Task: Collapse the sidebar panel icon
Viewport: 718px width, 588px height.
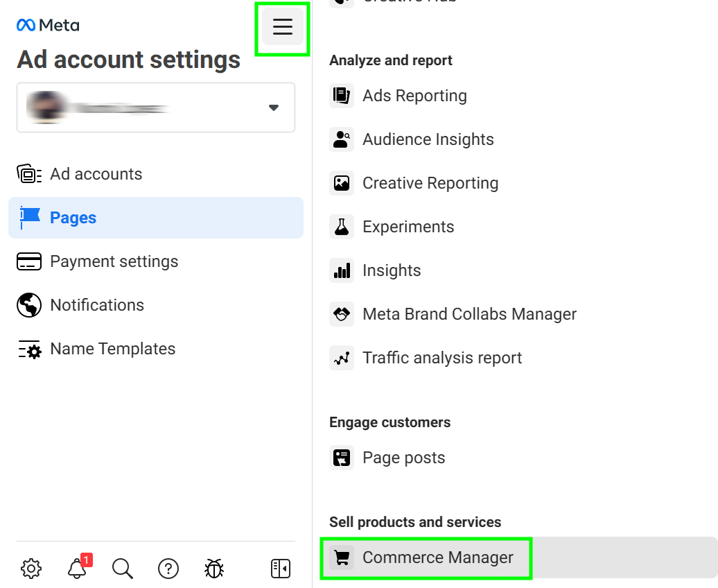Action: 281,569
